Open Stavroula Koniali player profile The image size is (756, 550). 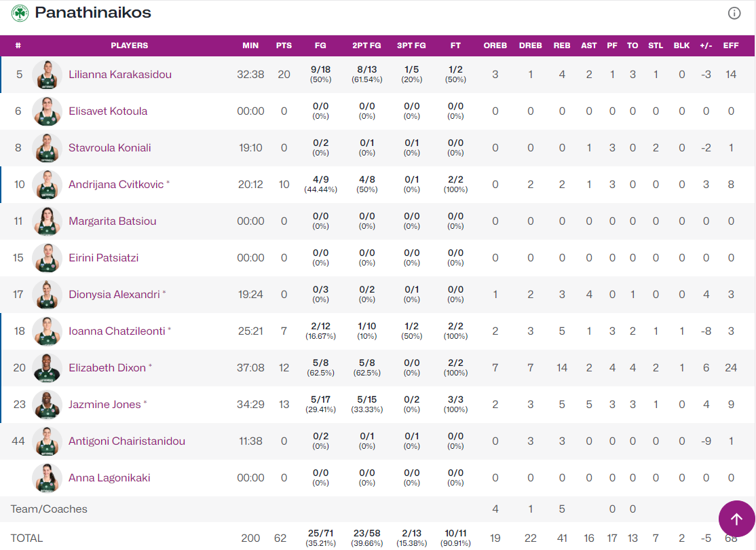[109, 147]
